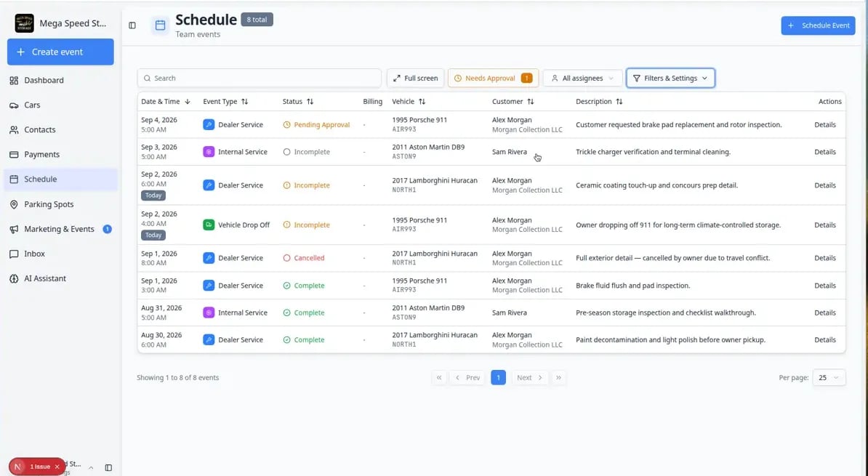Click "Pre-season storage inspection and checklist walkthrough."
Viewport: 868px width, 476px height.
click(665, 312)
